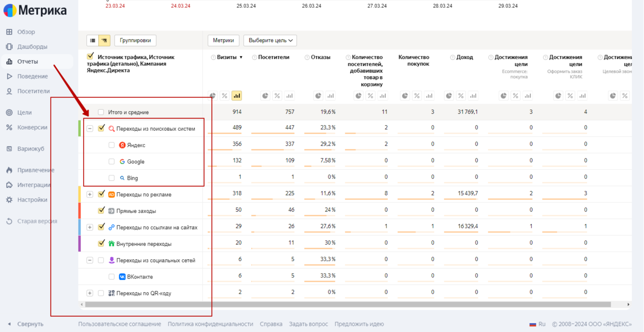Viewport: 644px width, 332px height.
Task: Select pie chart icon under Доход
Action: (449, 96)
